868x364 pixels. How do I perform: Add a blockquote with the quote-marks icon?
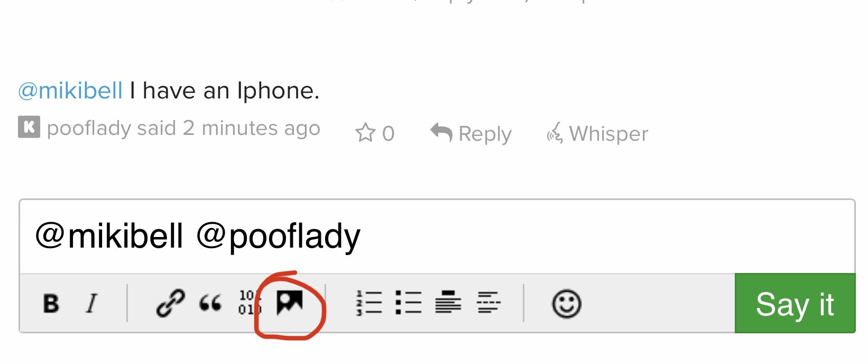[x=210, y=304]
